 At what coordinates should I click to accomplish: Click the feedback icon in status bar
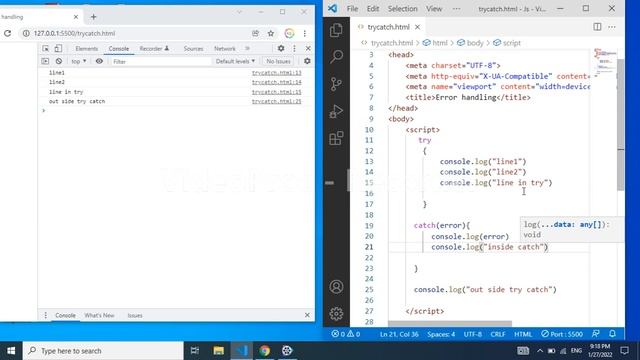click(596, 333)
